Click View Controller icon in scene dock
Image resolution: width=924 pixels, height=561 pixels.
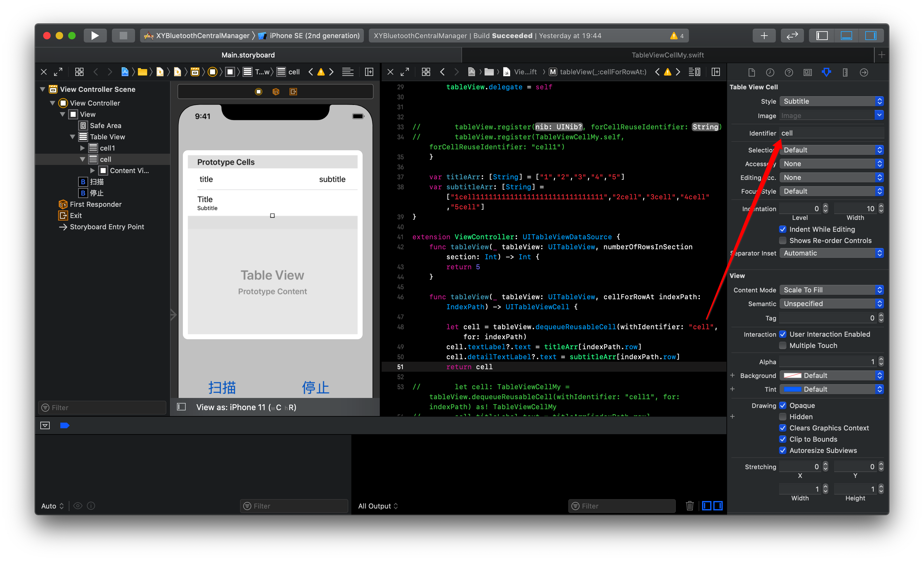(x=259, y=92)
